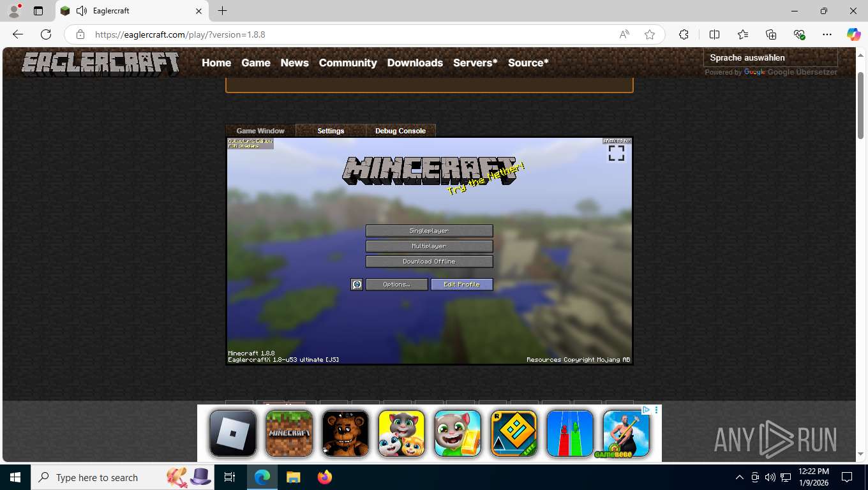
Task: Close the Eaglercraft browser tab
Action: 198,11
